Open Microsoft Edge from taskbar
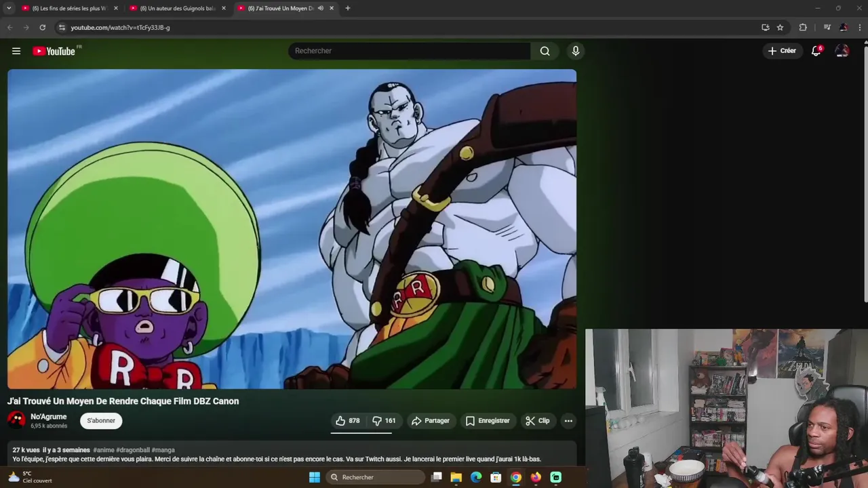 [x=476, y=477]
